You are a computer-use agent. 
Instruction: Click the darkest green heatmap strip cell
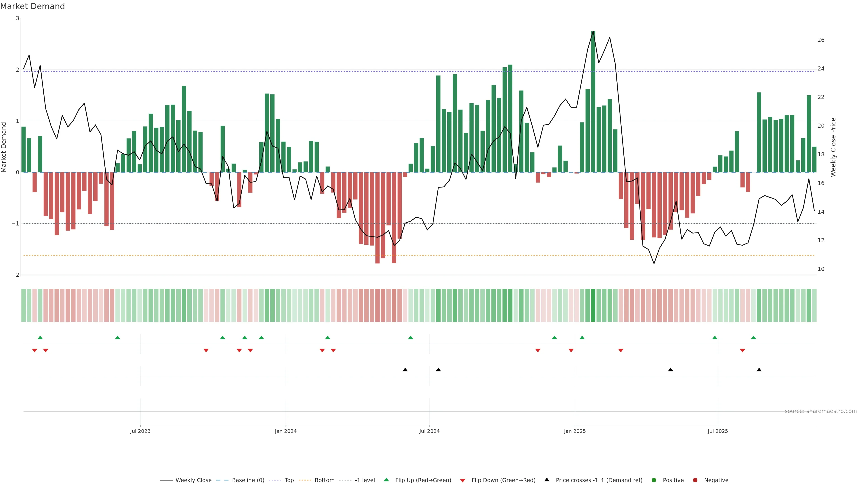click(593, 305)
